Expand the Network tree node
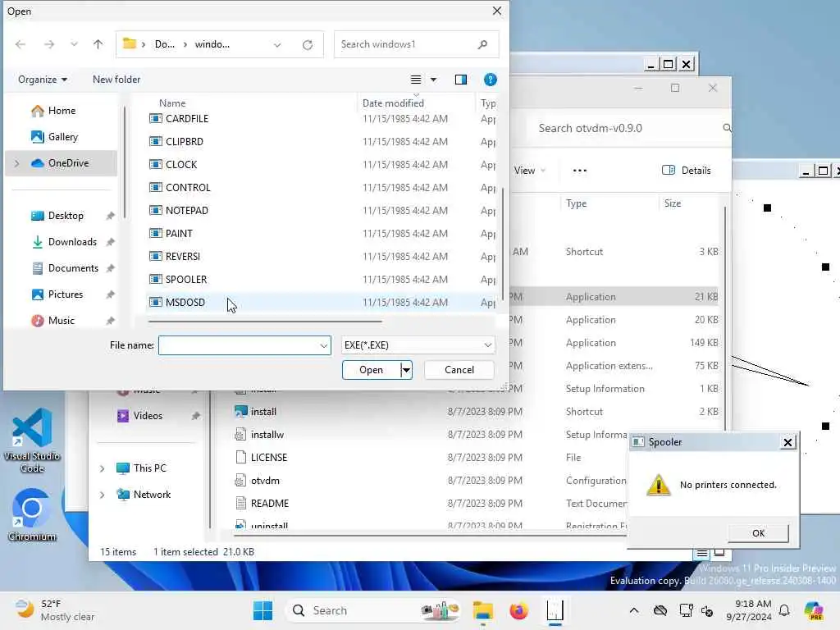840x630 pixels. pos(102,495)
